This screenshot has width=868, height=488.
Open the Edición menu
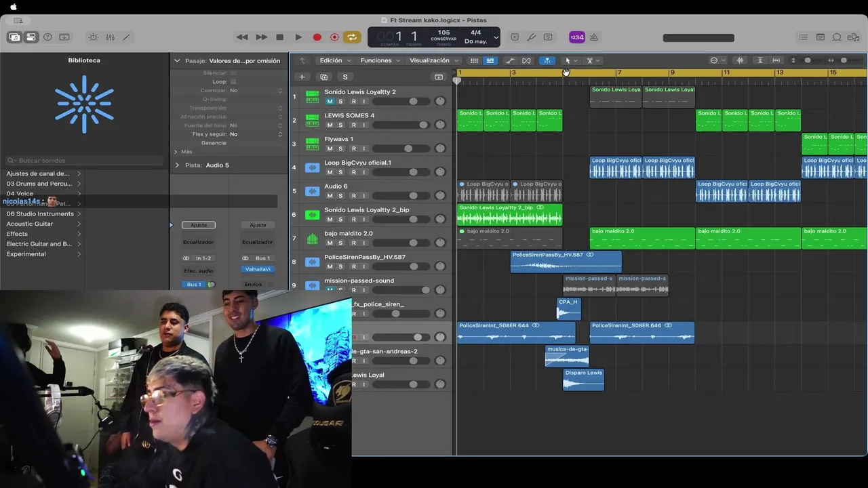click(334, 60)
